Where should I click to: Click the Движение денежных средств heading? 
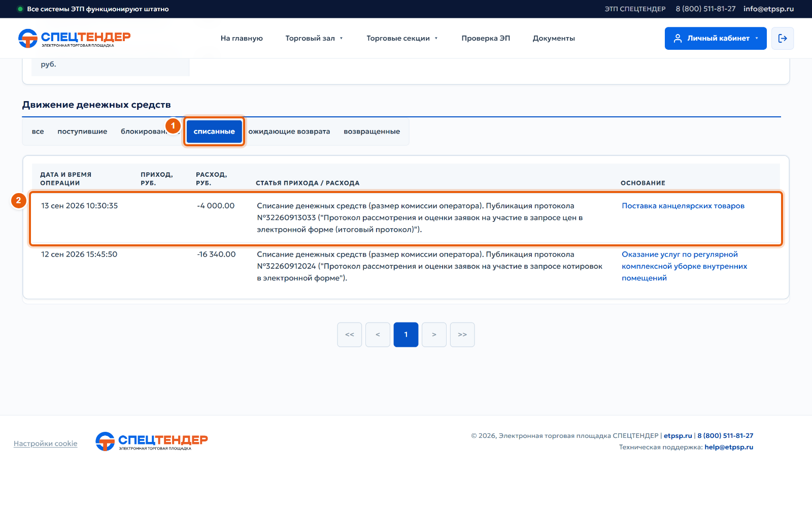(96, 105)
